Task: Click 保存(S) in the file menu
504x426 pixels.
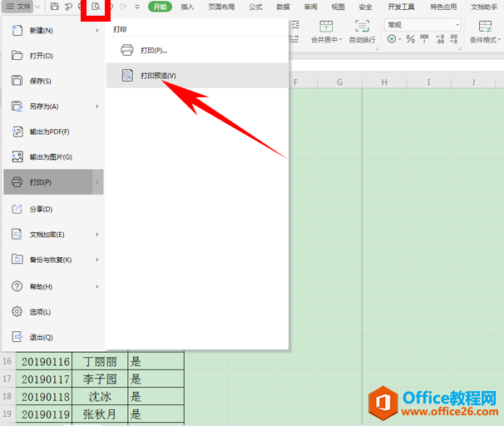Action: (x=53, y=81)
